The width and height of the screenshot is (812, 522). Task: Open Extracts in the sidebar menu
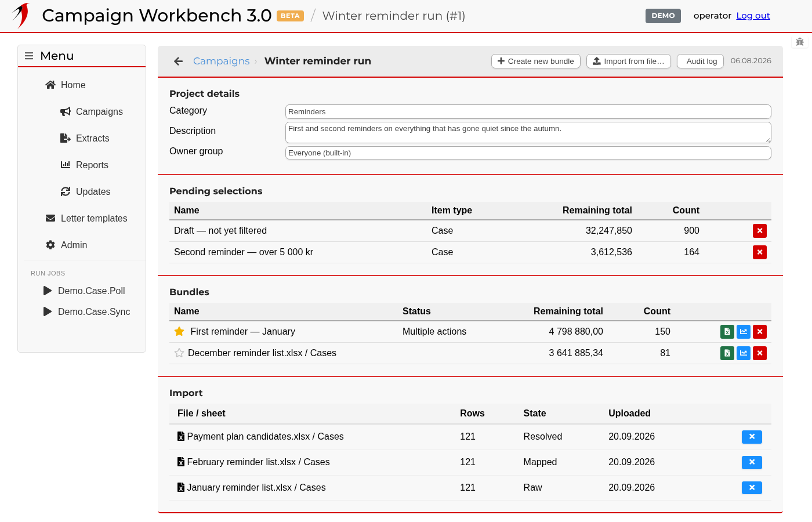coord(85,138)
